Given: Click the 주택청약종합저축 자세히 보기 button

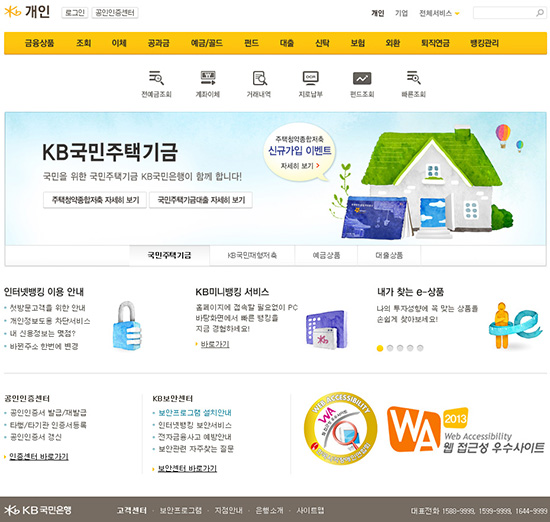Looking at the screenshot, I should [x=95, y=200].
